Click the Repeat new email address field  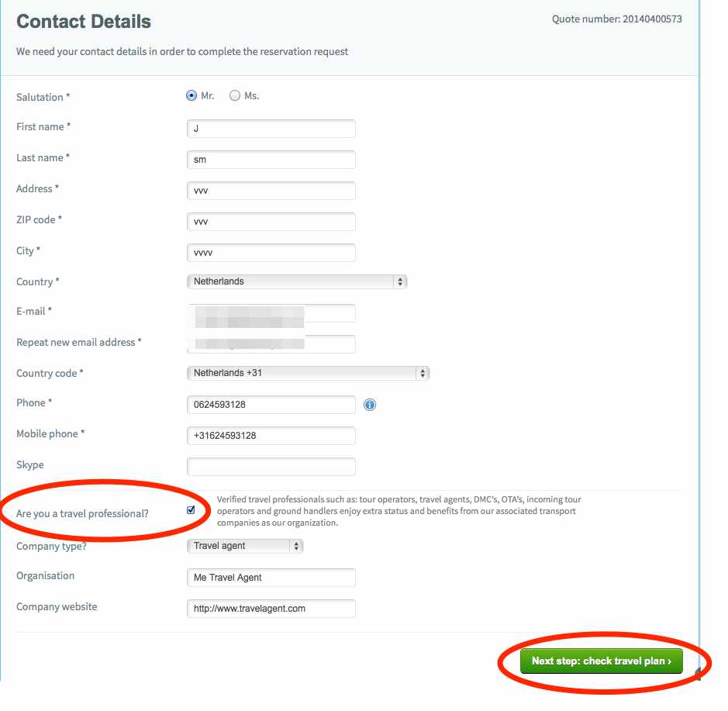pyautogui.click(x=270, y=343)
